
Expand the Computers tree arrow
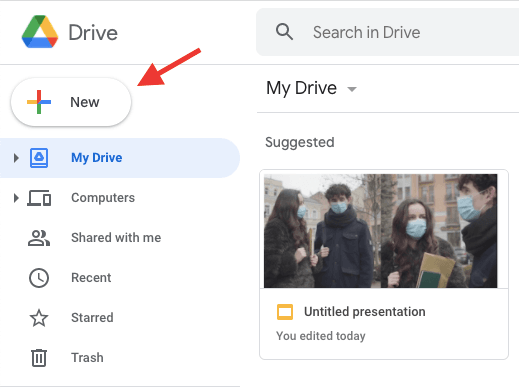16,198
